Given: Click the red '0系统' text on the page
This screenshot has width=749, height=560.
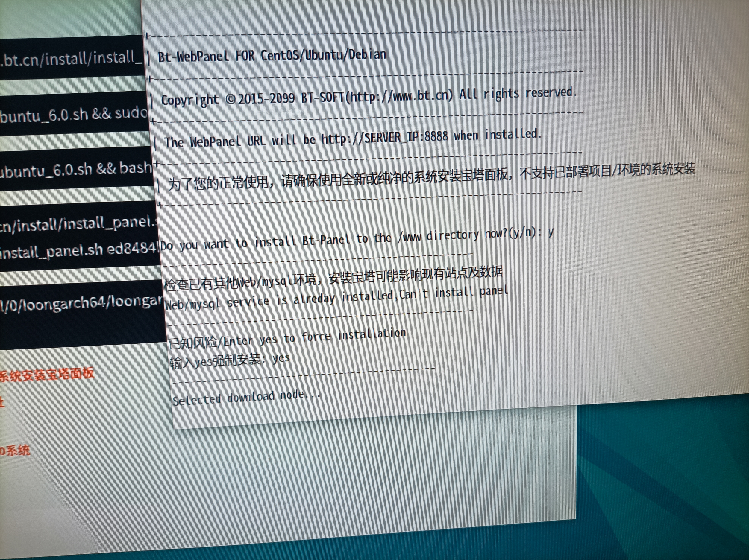Looking at the screenshot, I should (x=15, y=451).
